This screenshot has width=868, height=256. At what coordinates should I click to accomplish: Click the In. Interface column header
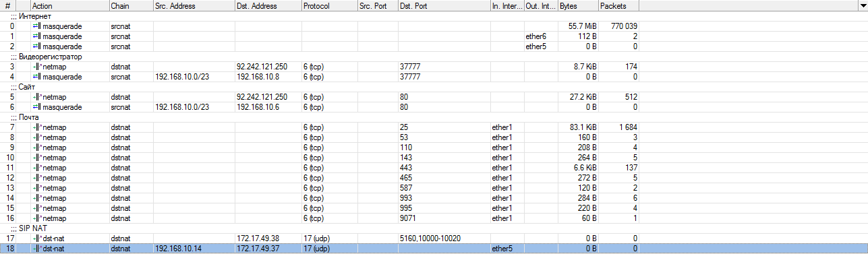click(x=507, y=5)
